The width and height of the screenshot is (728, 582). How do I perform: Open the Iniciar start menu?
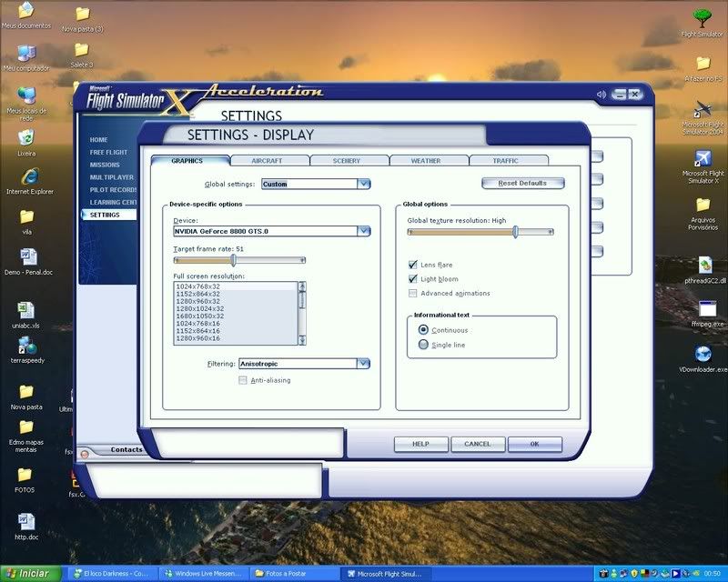click(x=31, y=574)
